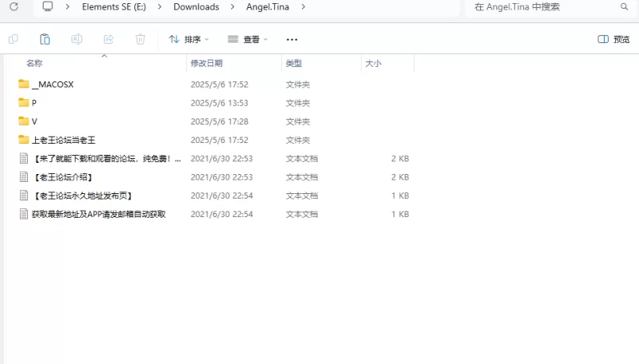Open the three-dots more options menu
This screenshot has width=639, height=364.
pyautogui.click(x=292, y=39)
